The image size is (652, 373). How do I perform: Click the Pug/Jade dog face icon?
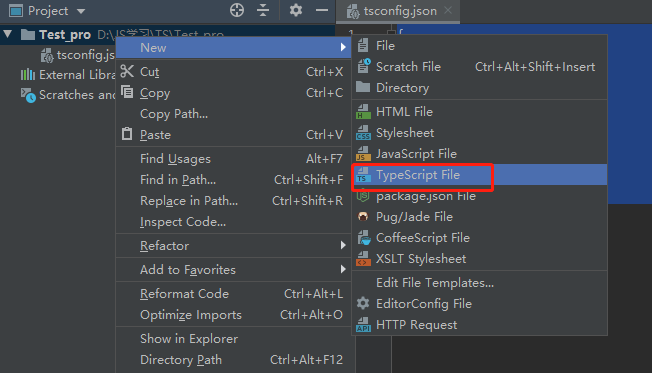tap(363, 216)
